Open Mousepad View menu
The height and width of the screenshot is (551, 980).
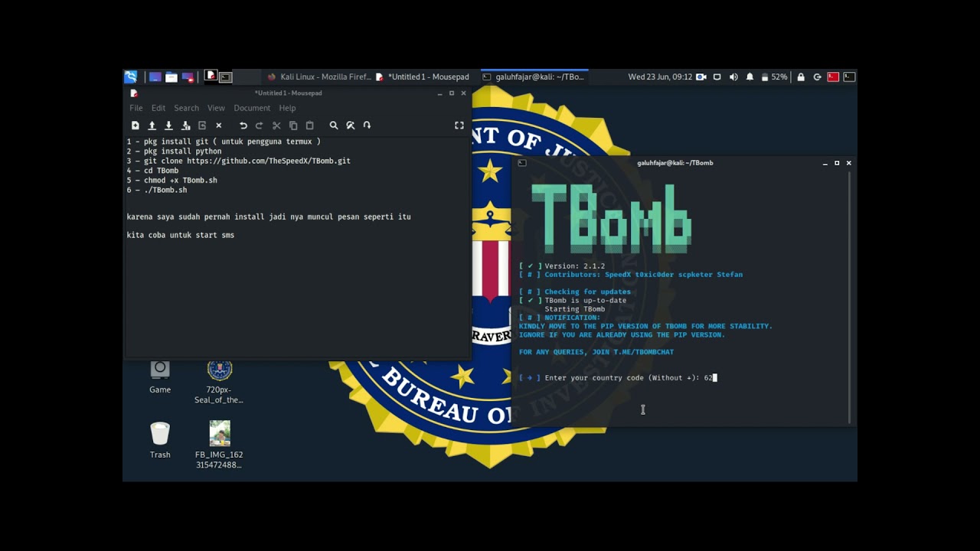pyautogui.click(x=216, y=108)
